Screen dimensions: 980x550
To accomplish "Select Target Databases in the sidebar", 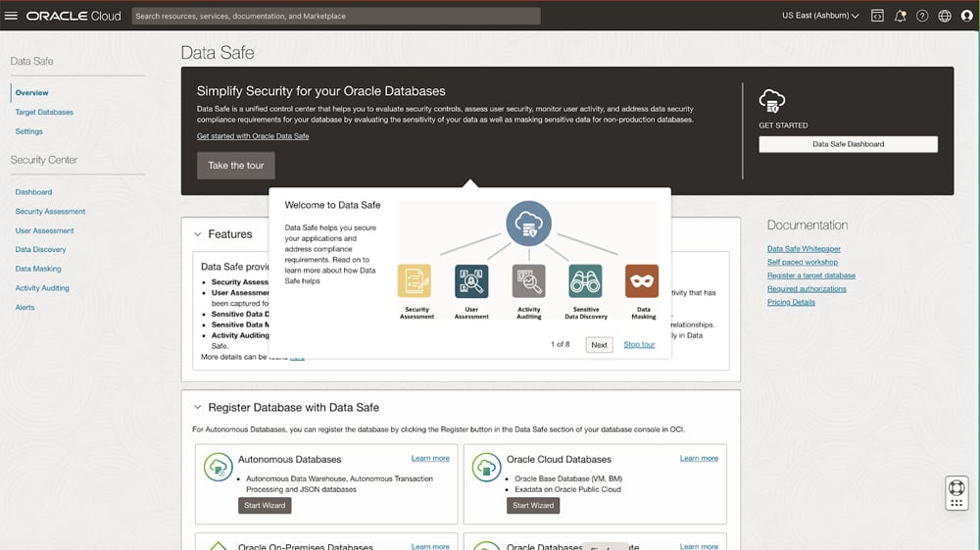I will click(x=44, y=112).
